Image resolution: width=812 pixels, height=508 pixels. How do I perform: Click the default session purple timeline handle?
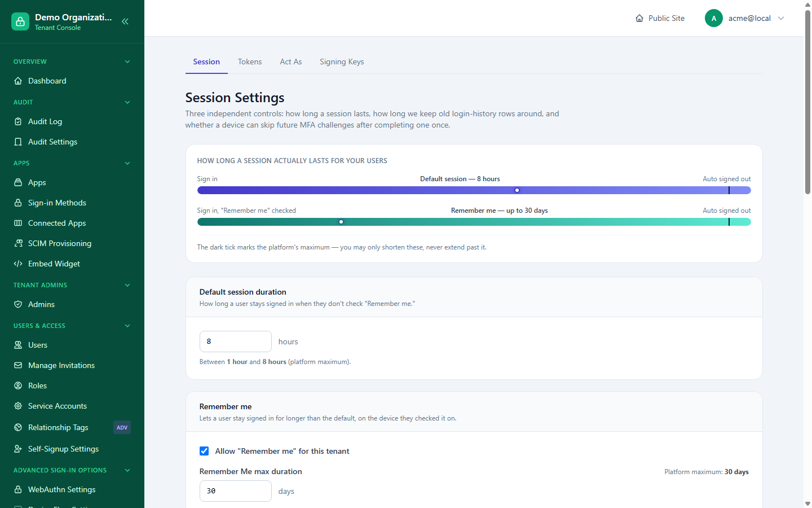pyautogui.click(x=517, y=190)
